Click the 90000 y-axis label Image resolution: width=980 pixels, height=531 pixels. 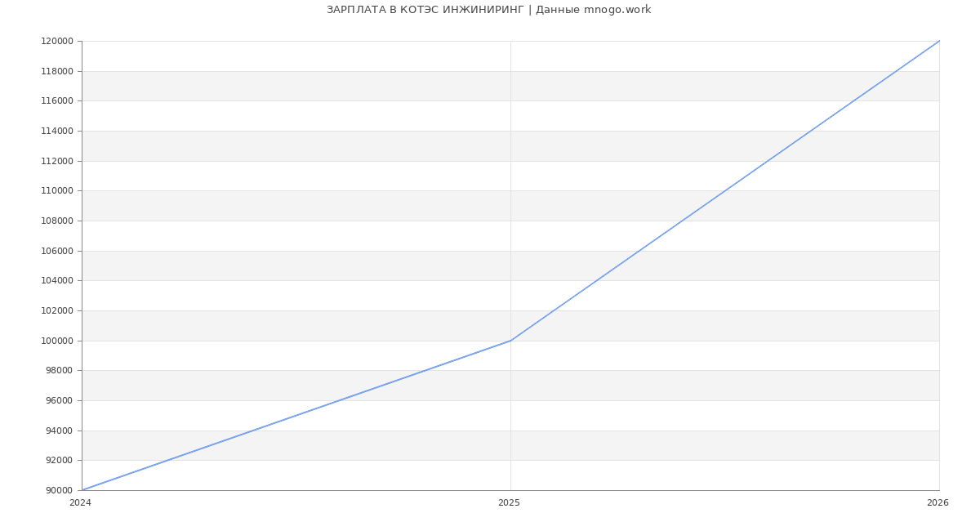click(x=60, y=490)
